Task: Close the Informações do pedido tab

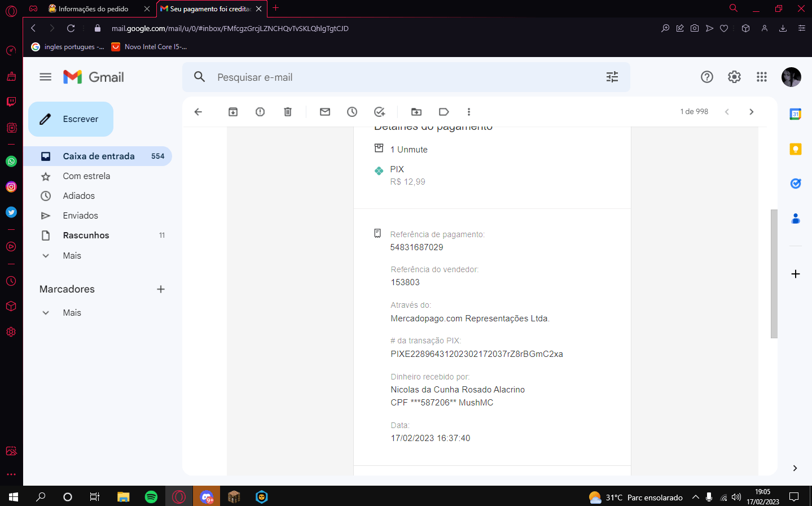Action: click(x=147, y=8)
